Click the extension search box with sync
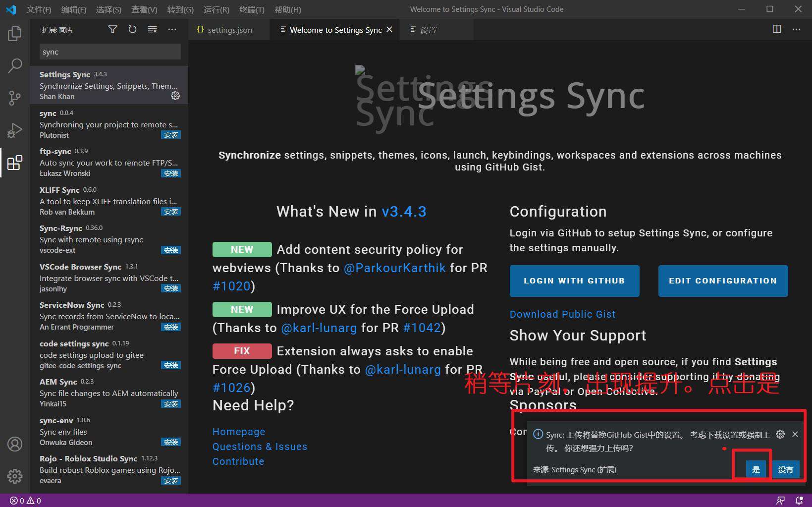The width and height of the screenshot is (812, 507). [x=110, y=52]
